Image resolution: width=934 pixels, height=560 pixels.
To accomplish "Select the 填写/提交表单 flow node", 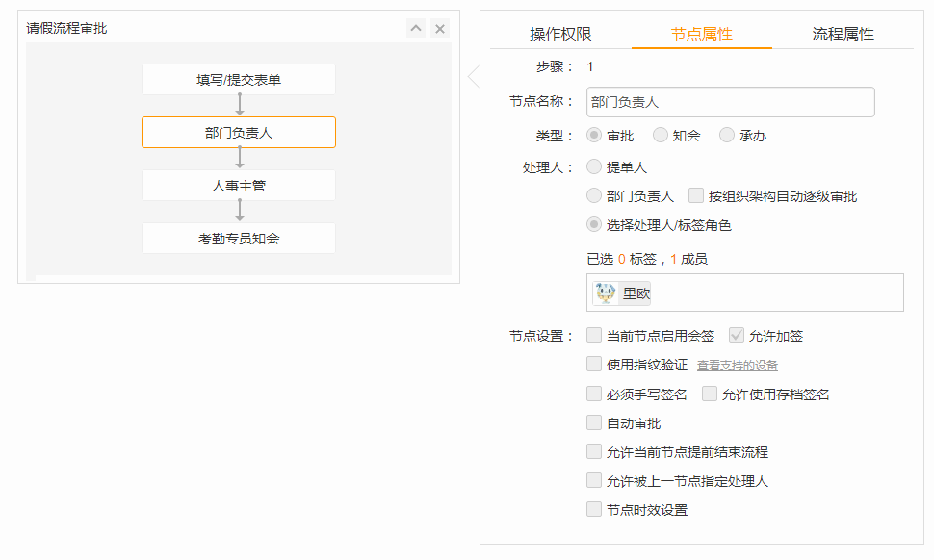I will (239, 80).
